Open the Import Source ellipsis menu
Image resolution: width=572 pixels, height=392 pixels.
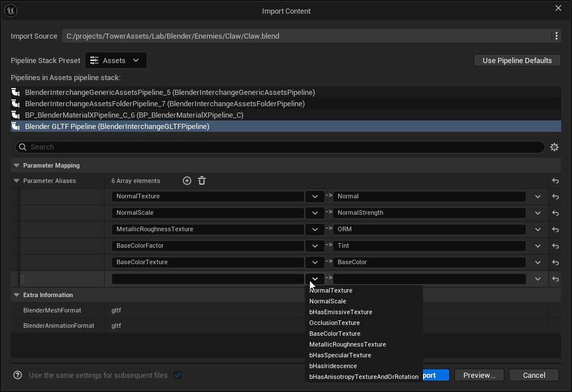click(556, 36)
